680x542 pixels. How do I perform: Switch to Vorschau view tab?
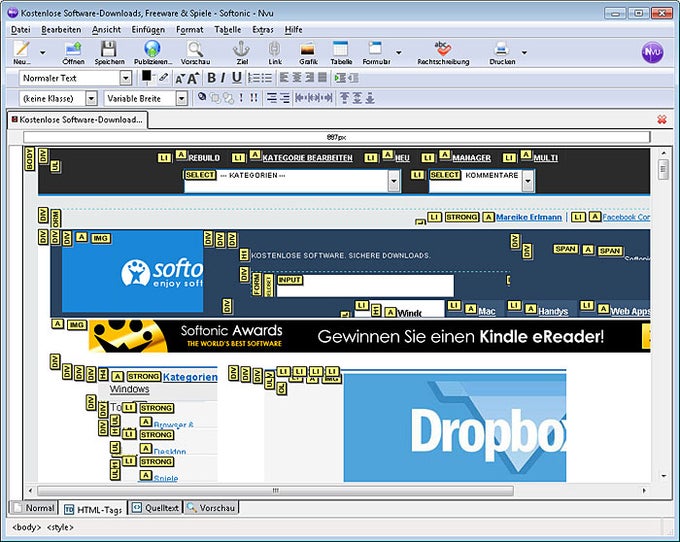211,508
